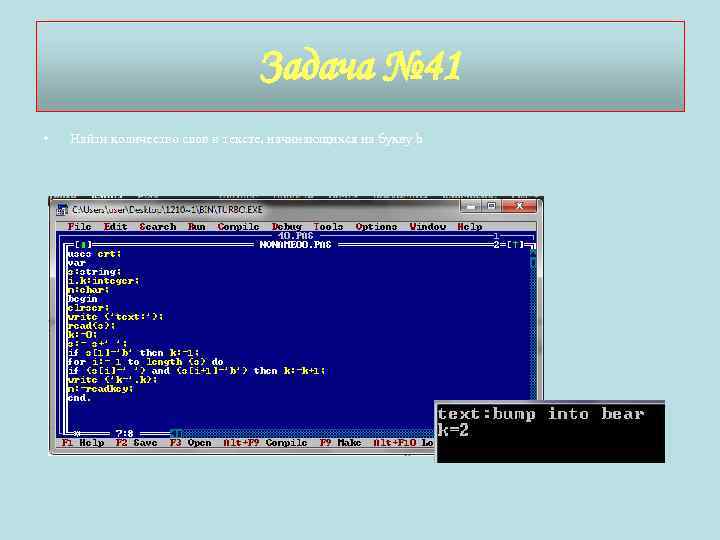
Task: Open the Compile menu
Action: coord(238,226)
